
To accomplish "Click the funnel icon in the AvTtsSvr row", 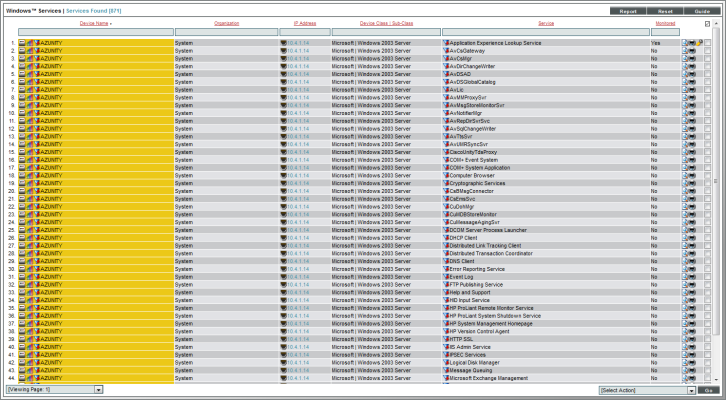I will coord(37,137).
